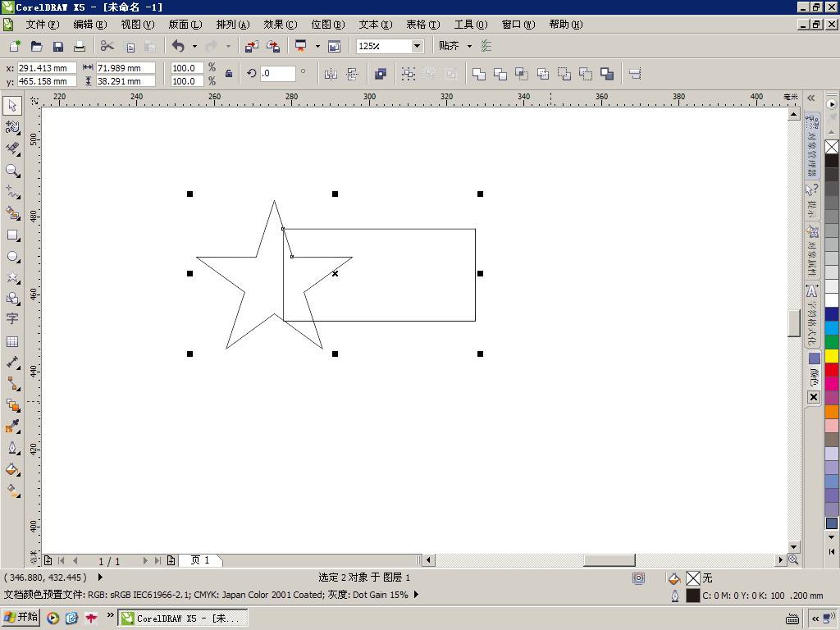
Task: Click the Trim shapes icon
Action: click(x=500, y=74)
